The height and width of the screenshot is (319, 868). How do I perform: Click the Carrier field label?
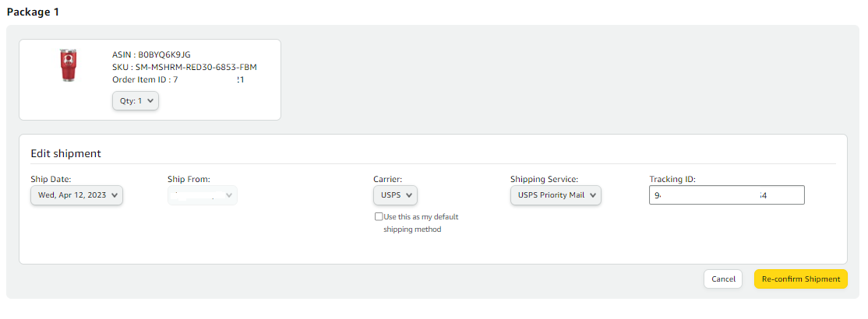coord(387,180)
